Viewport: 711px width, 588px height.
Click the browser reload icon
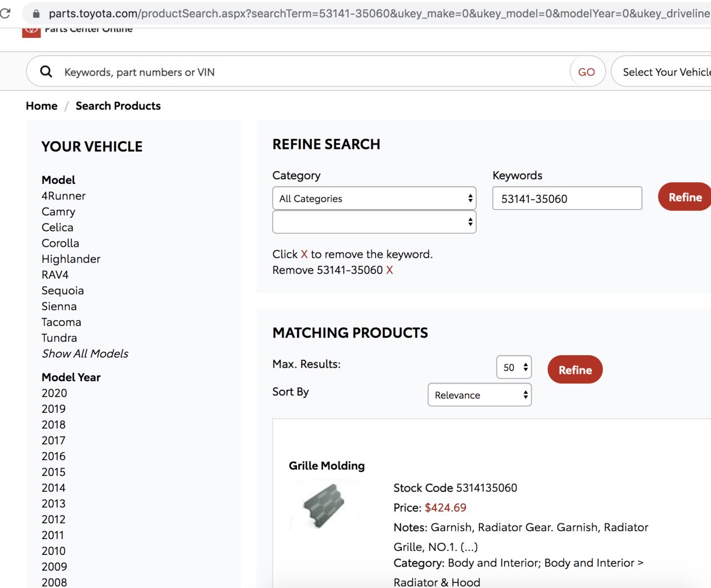4,13
